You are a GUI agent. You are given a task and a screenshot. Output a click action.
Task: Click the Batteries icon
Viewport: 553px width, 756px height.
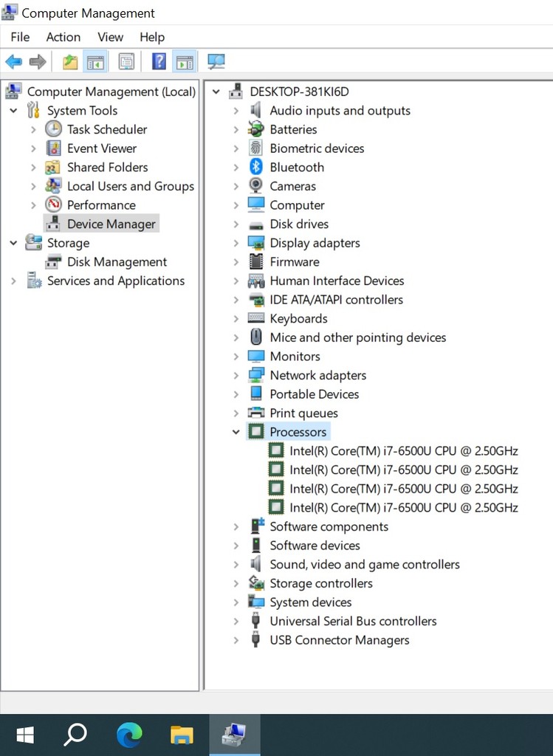click(x=256, y=128)
